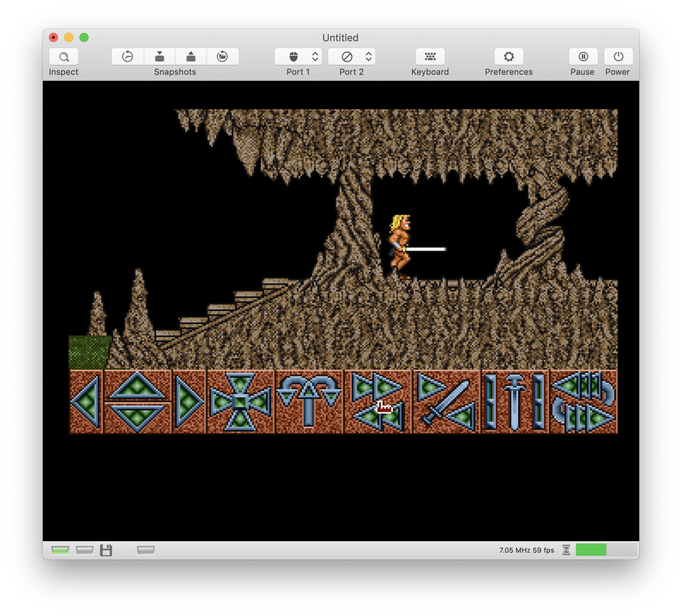Click the floppy disk icon in the status bar
Image resolution: width=682 pixels, height=616 pixels.
pyautogui.click(x=106, y=550)
